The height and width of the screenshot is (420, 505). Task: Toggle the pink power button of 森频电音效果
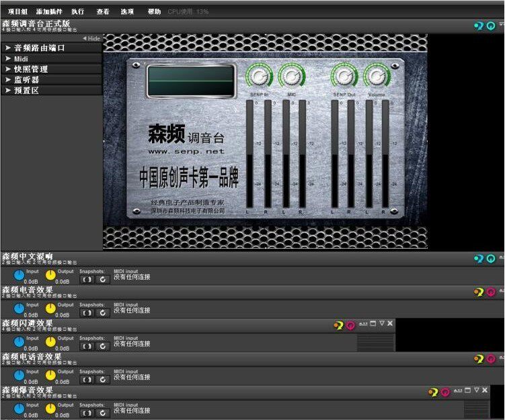(490, 292)
